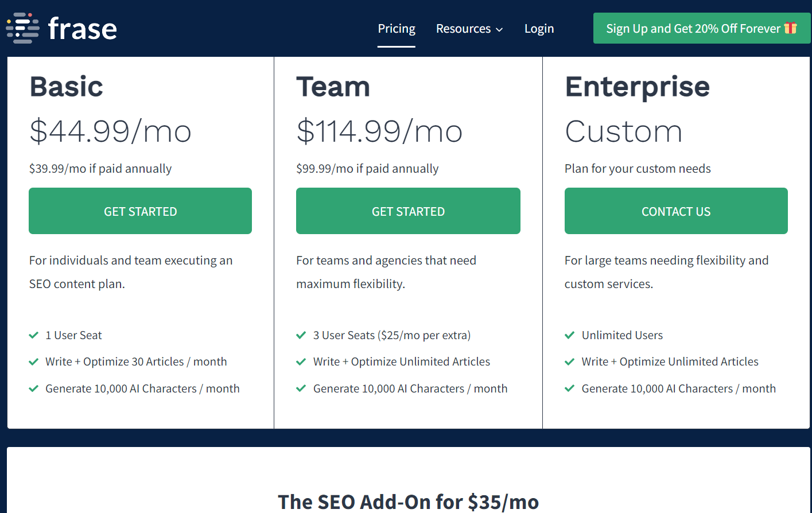Viewport: 812px width, 513px height.
Task: Click the frase wordmark text
Action: point(83,29)
